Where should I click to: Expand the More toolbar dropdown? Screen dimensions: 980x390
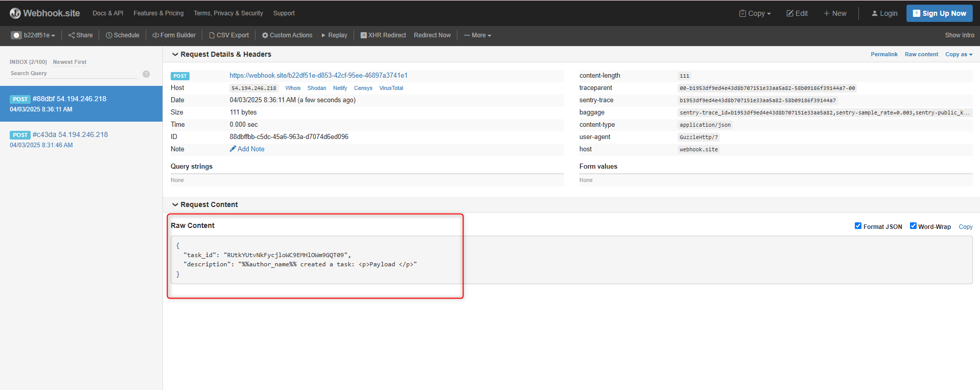point(478,35)
